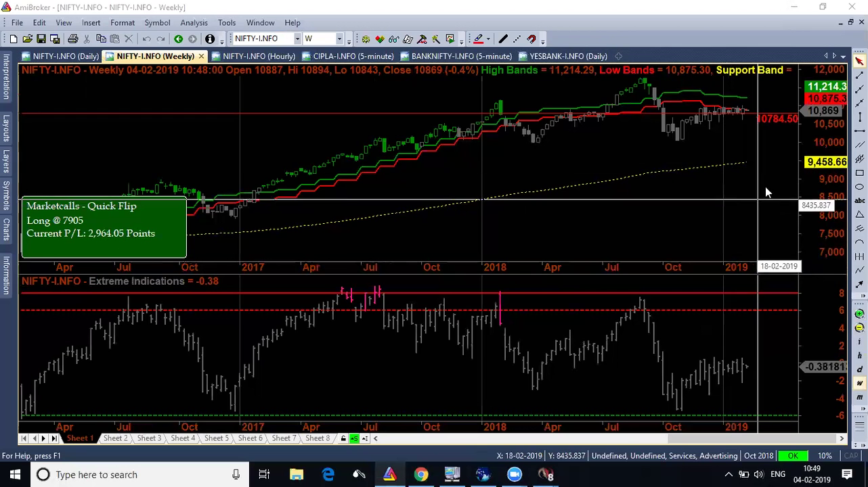
Task: Click the Print toolbar icon
Action: coord(72,39)
